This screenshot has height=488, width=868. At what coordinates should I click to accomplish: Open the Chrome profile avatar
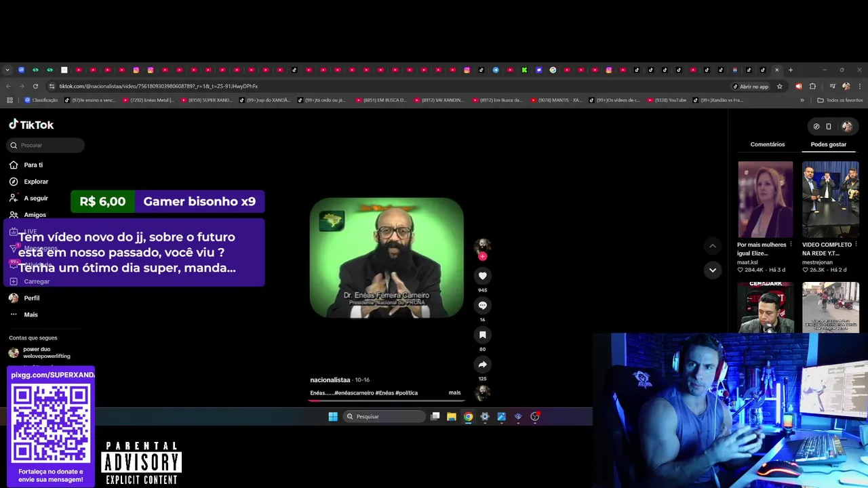point(846,86)
